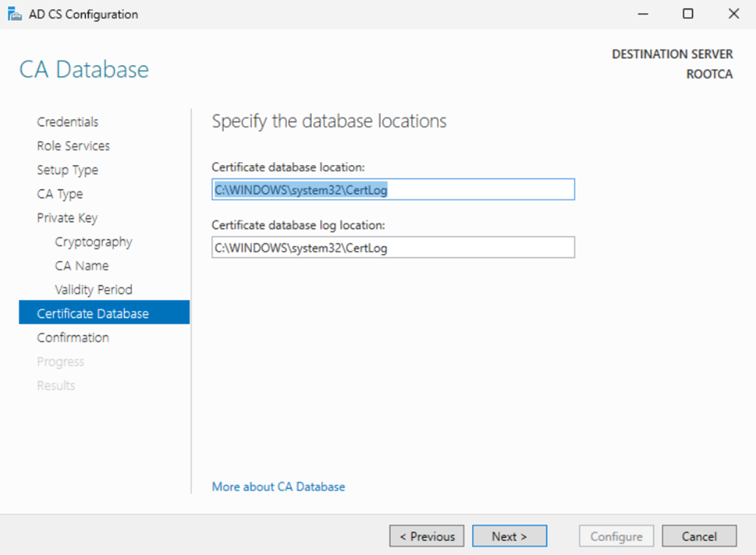Minimize the AD CS Configuration window

643,14
